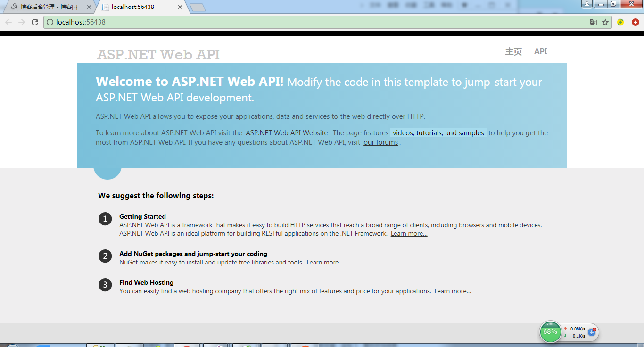Reload the localhost:56438 page
This screenshot has width=644, height=347.
click(x=35, y=22)
